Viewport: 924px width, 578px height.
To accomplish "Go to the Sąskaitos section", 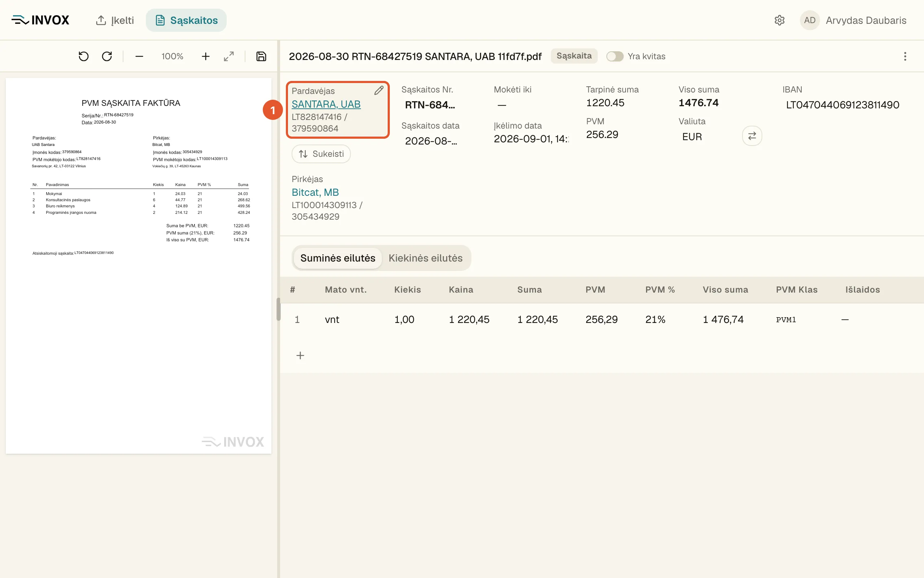I will (x=186, y=20).
